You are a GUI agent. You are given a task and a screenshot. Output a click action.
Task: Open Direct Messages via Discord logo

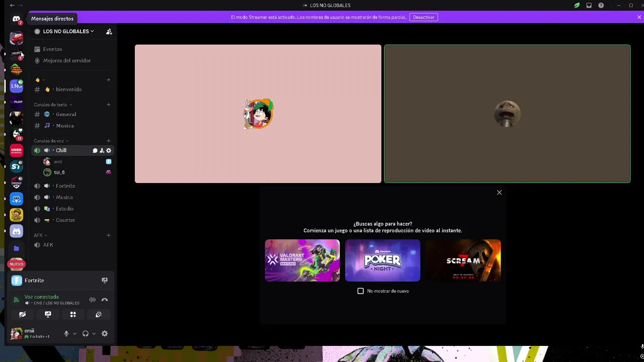click(x=16, y=19)
